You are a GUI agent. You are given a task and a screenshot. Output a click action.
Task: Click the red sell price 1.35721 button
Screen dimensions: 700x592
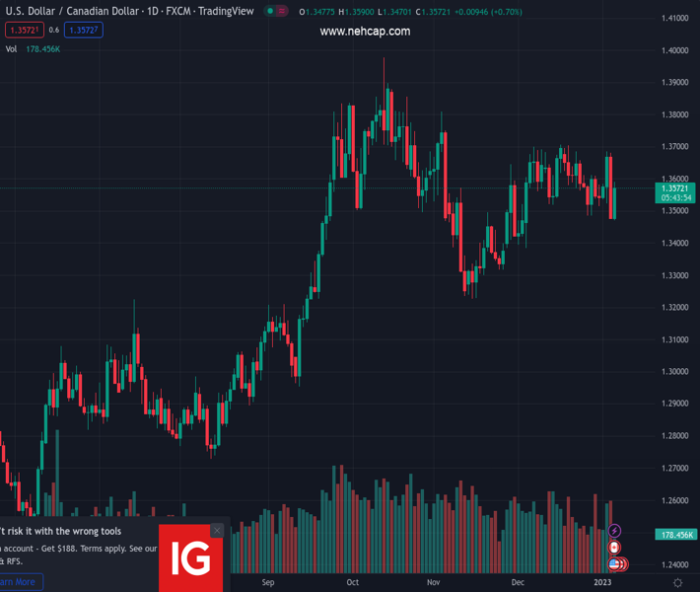point(25,30)
